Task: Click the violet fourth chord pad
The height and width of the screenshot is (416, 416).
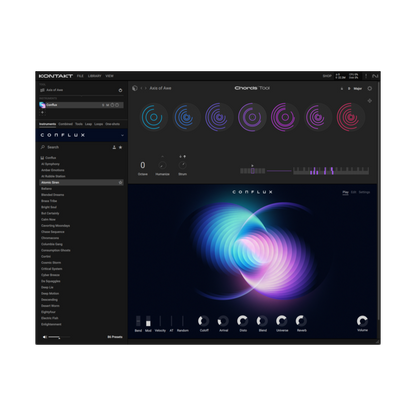Action: 252,117
